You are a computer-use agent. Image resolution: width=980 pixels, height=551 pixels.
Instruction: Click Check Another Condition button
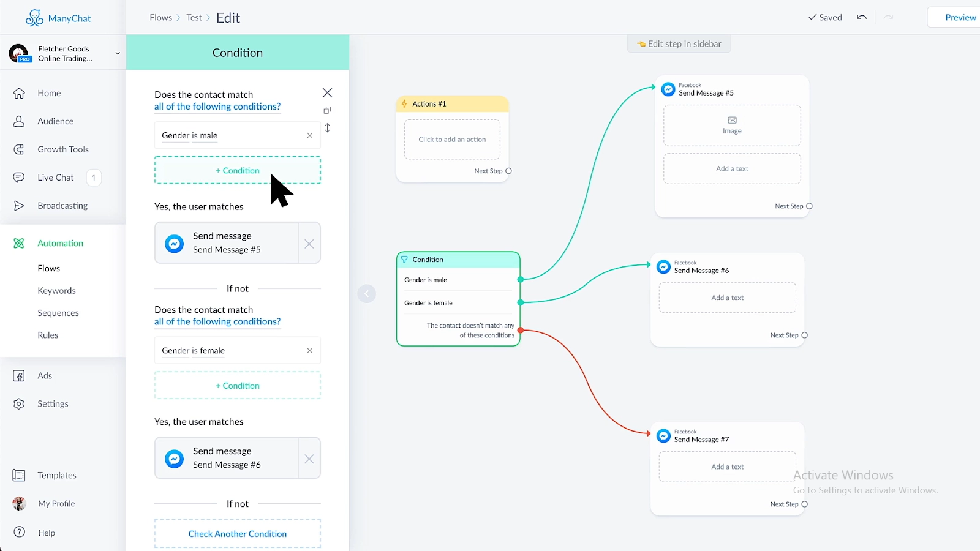click(238, 534)
